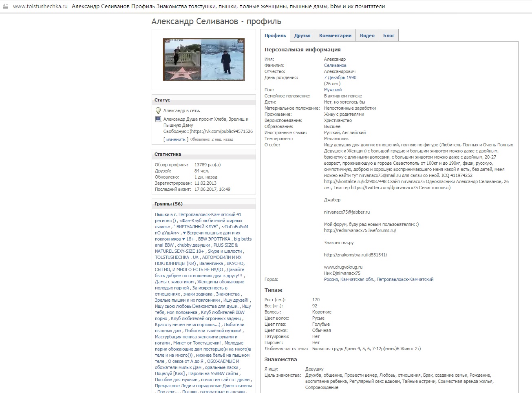Click the rednirvanacx75.liveforums.ru forum URL text

click(x=360, y=230)
